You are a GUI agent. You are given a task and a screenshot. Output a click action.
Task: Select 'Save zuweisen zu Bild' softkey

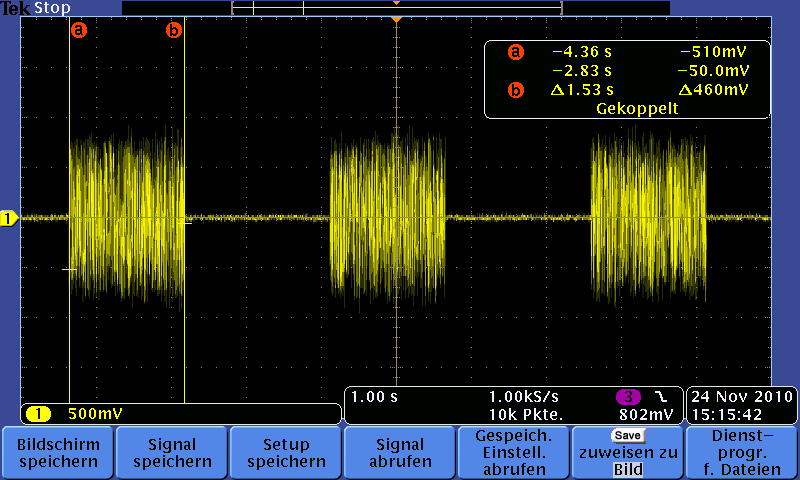(x=628, y=452)
